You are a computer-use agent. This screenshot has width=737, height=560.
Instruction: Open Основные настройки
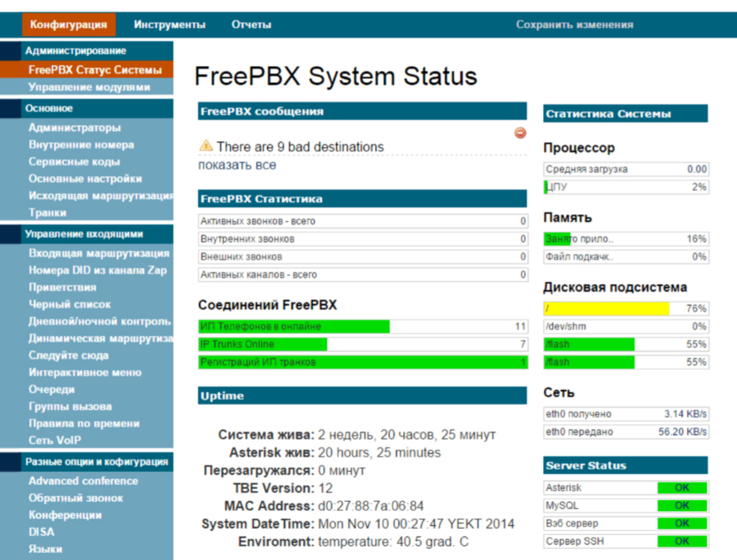[85, 179]
